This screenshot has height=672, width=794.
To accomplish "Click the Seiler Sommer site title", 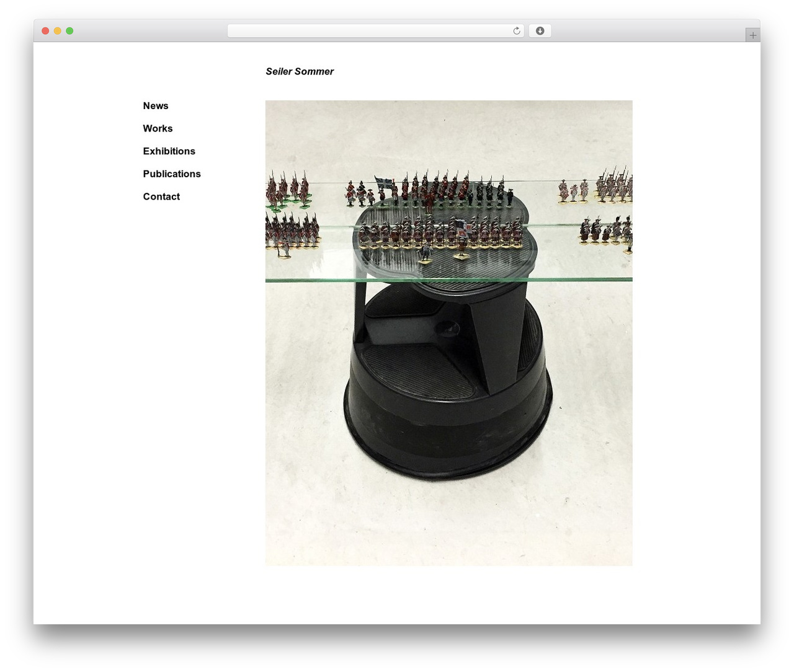I will 300,71.
